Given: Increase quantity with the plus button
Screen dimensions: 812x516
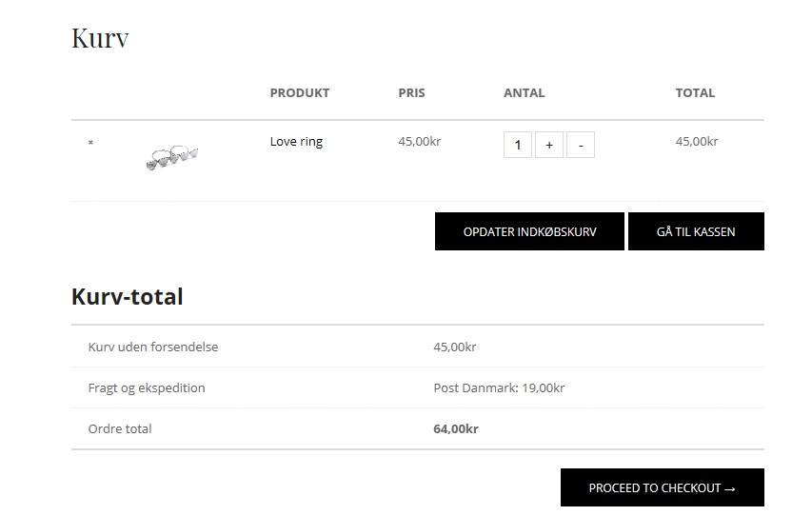Looking at the screenshot, I should click(x=549, y=145).
